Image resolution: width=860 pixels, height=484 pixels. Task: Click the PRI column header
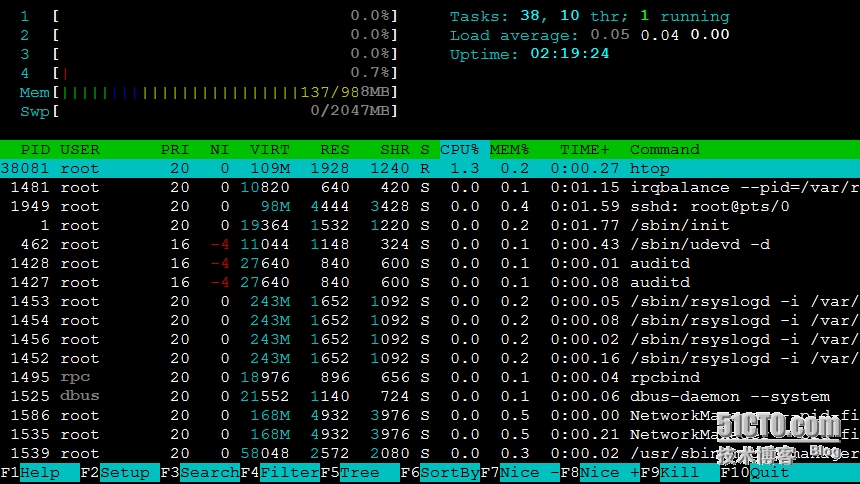pyautogui.click(x=174, y=150)
